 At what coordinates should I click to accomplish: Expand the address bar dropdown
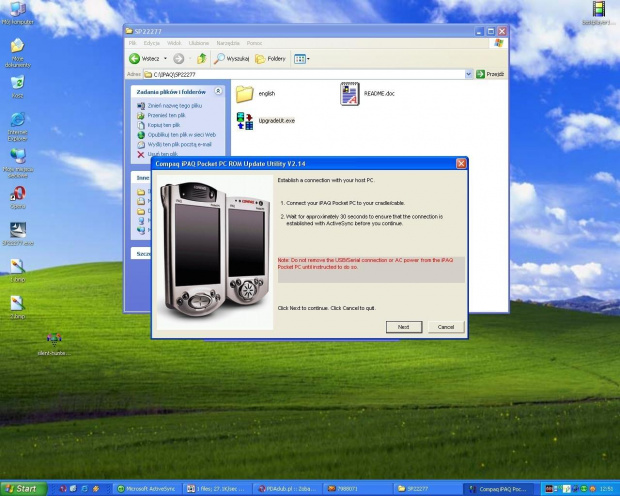(x=468, y=74)
